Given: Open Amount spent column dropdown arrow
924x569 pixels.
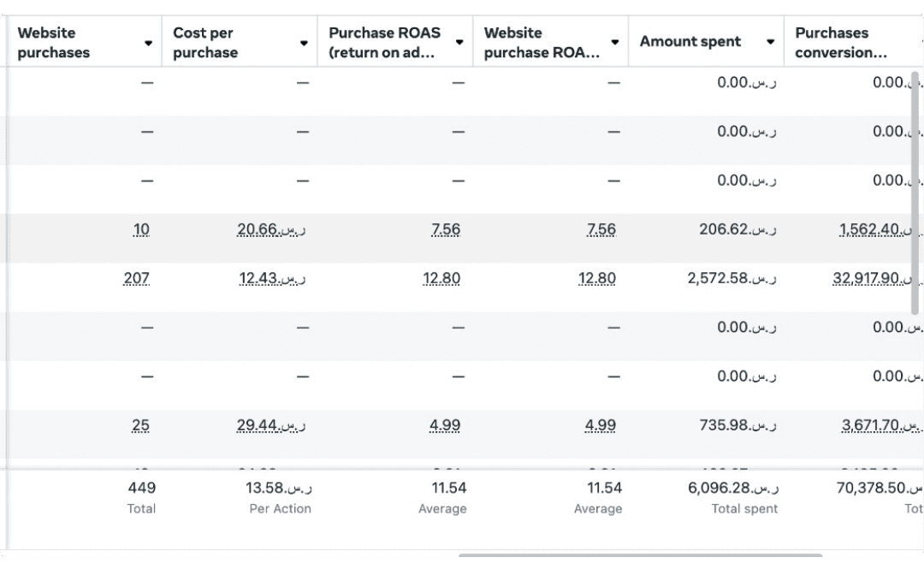Looking at the screenshot, I should coord(770,41).
